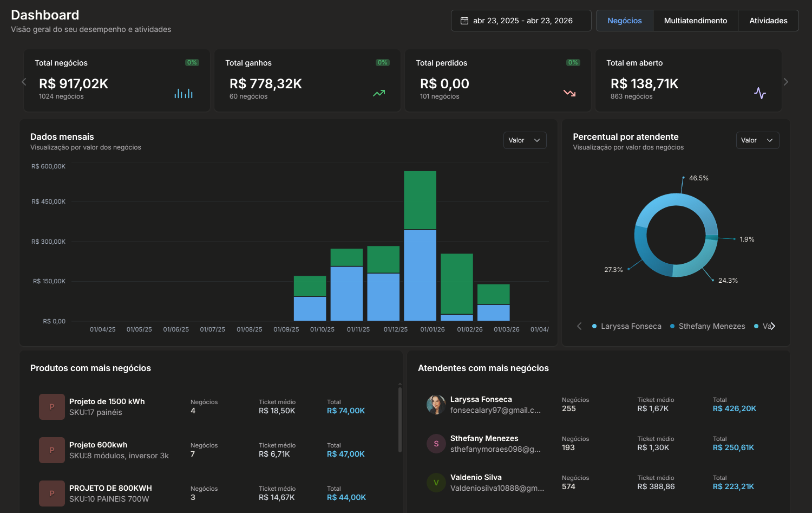The height and width of the screenshot is (513, 812).
Task: Switch to the Negócios tab
Action: [625, 21]
